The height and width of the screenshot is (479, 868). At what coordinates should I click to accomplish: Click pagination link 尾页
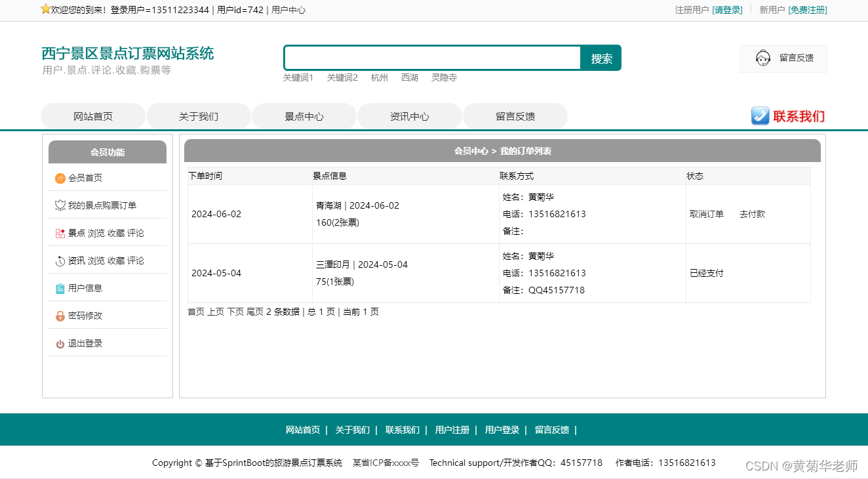click(255, 312)
